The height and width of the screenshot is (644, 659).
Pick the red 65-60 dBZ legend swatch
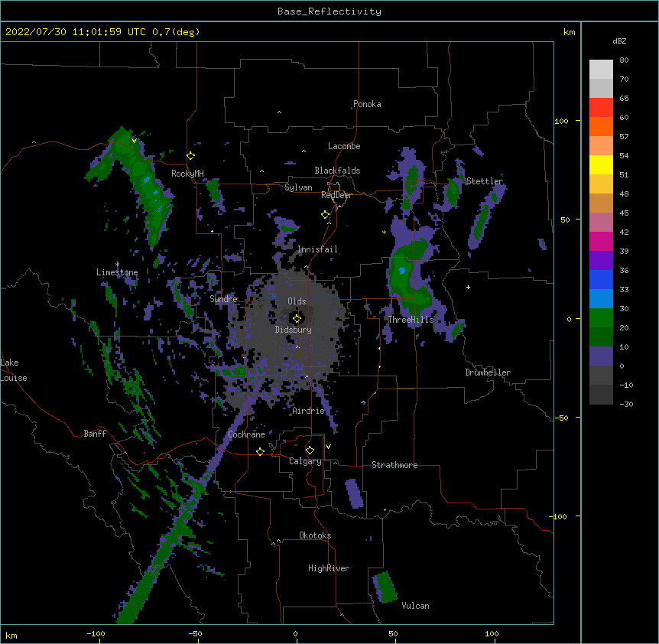click(601, 108)
